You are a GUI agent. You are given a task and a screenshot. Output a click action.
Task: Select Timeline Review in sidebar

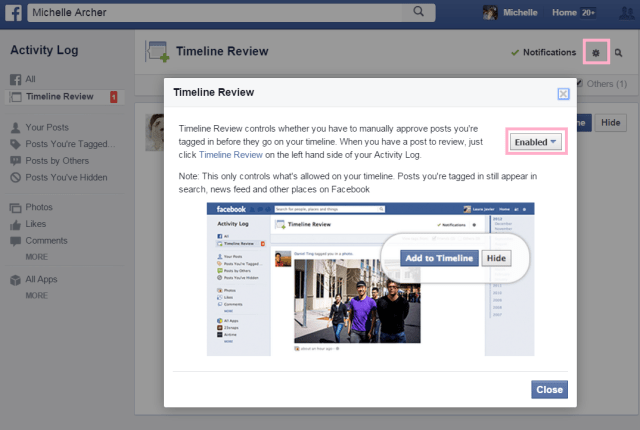(x=59, y=96)
